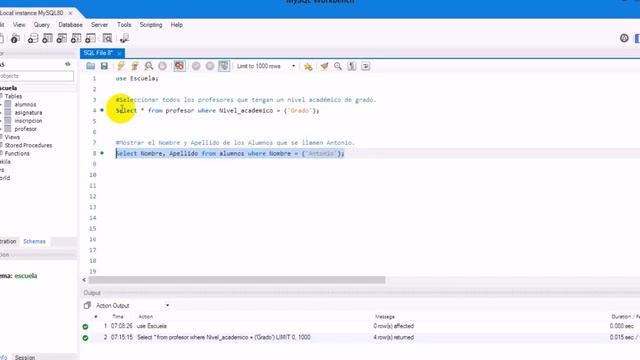Click the beautify query broom icon
This screenshot has width=640, height=360.
[x=324, y=66]
